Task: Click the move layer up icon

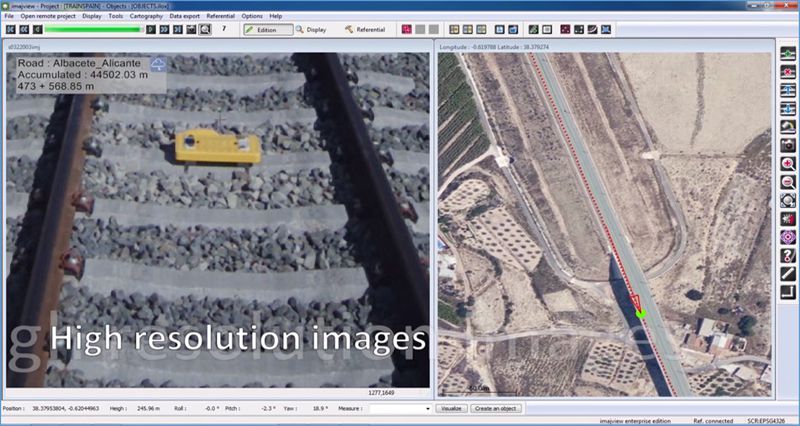Action: point(788,90)
